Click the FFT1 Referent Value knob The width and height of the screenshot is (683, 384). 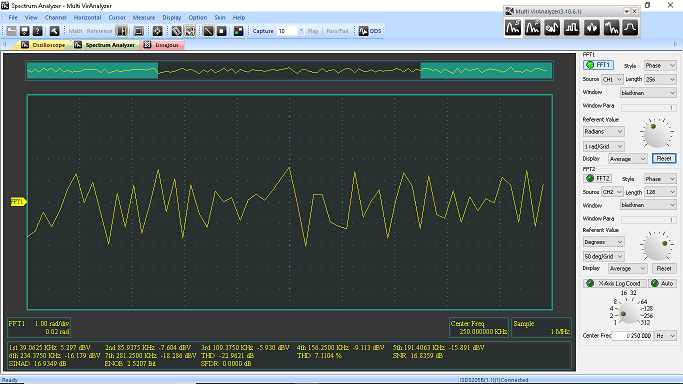click(656, 134)
